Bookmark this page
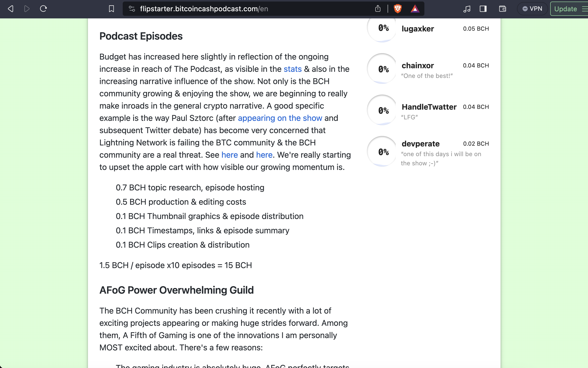This screenshot has width=588, height=368. point(111,9)
